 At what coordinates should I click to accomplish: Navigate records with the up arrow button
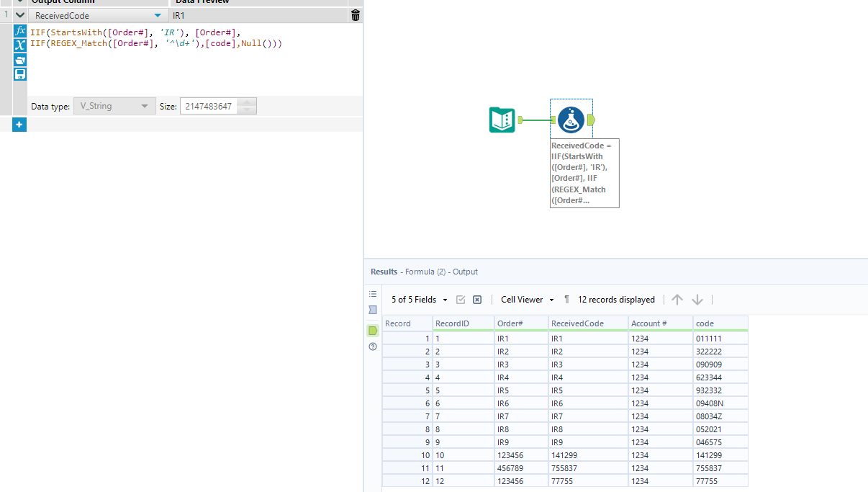coord(677,300)
